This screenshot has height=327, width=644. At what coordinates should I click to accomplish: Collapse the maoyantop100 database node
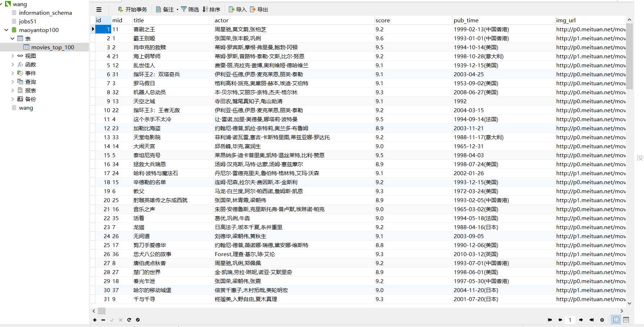(x=6, y=30)
